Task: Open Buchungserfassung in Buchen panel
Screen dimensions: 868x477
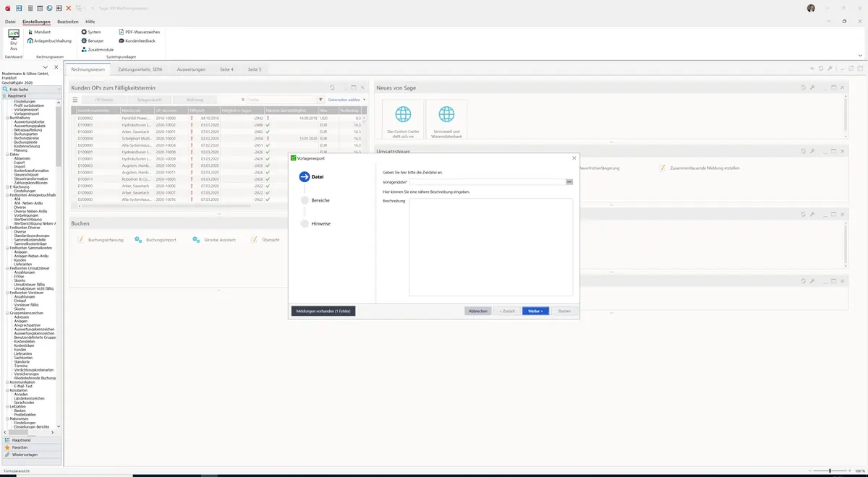Action: click(101, 239)
